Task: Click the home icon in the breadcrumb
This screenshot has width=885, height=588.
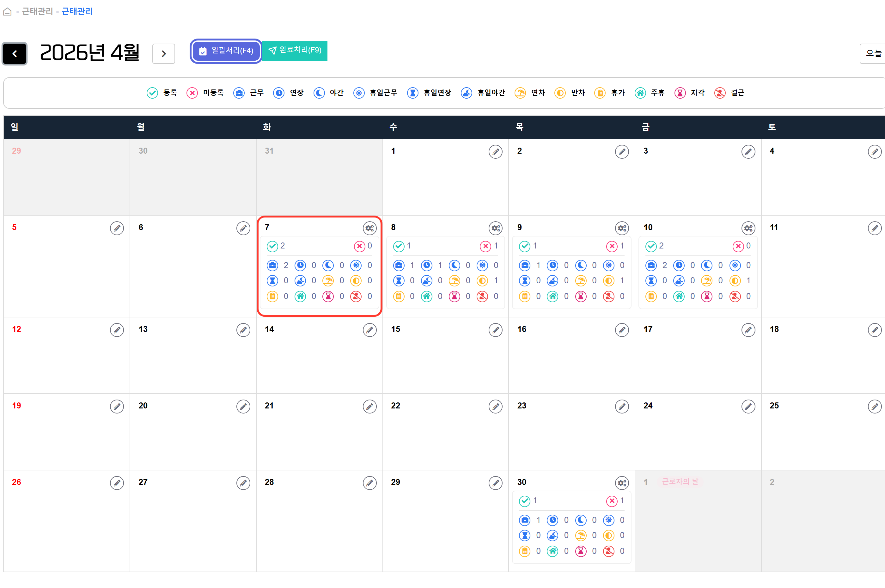Action: (x=8, y=12)
